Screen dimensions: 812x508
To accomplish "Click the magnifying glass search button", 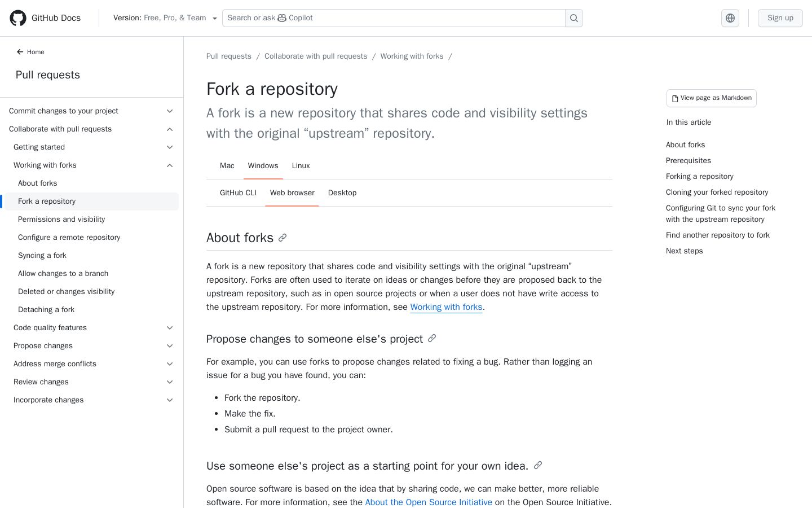I will pos(574,18).
